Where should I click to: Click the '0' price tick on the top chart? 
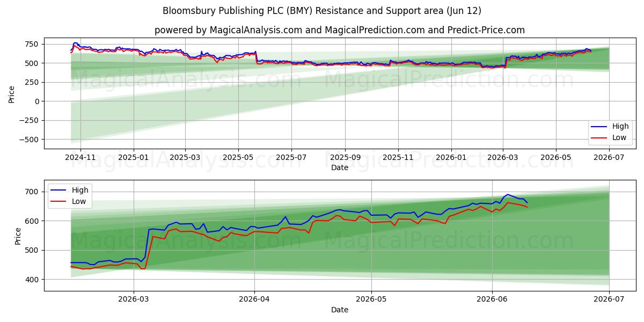click(38, 101)
